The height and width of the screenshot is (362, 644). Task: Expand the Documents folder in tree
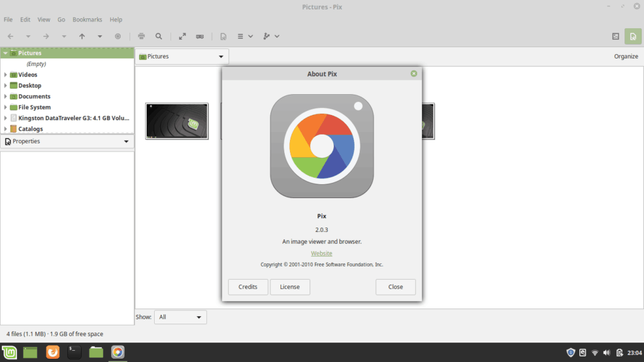click(x=5, y=96)
